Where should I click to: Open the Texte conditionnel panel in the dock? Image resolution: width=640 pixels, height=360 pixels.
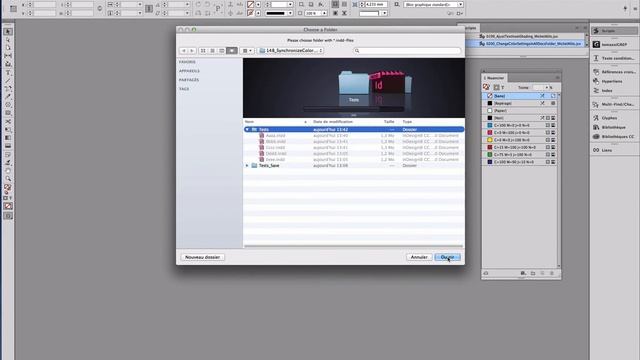614,58
